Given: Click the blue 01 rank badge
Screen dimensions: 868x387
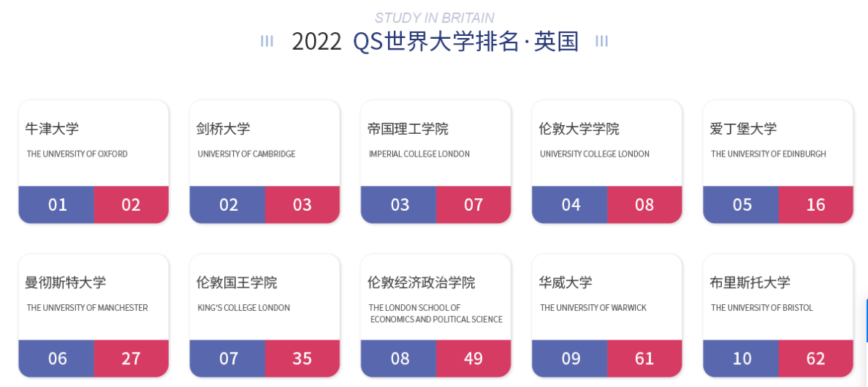Looking at the screenshot, I should click(x=56, y=205).
